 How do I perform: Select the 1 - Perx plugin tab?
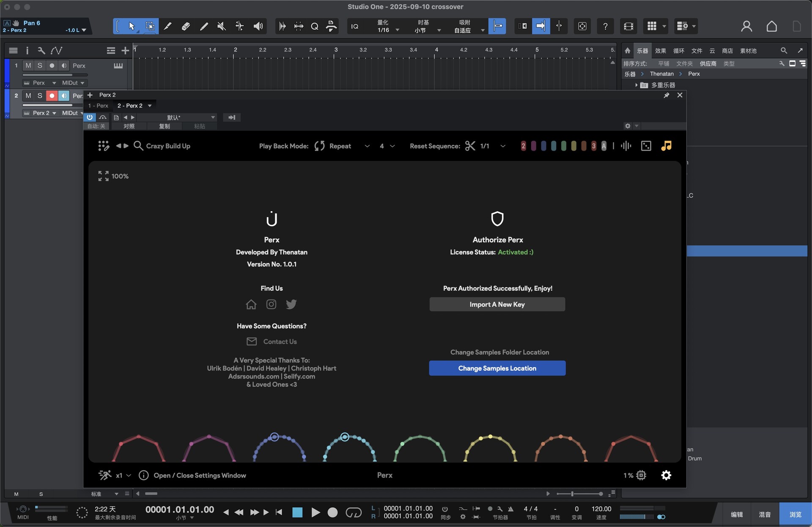[x=98, y=106]
